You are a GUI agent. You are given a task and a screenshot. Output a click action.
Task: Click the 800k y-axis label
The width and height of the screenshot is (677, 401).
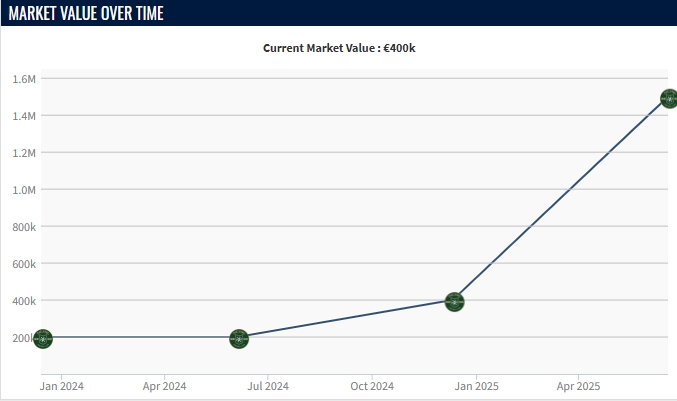coord(24,227)
